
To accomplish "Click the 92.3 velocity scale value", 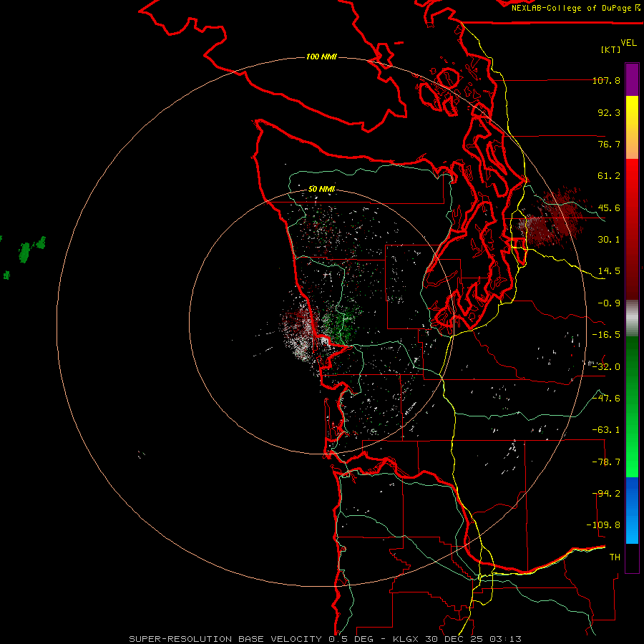I will [609, 112].
